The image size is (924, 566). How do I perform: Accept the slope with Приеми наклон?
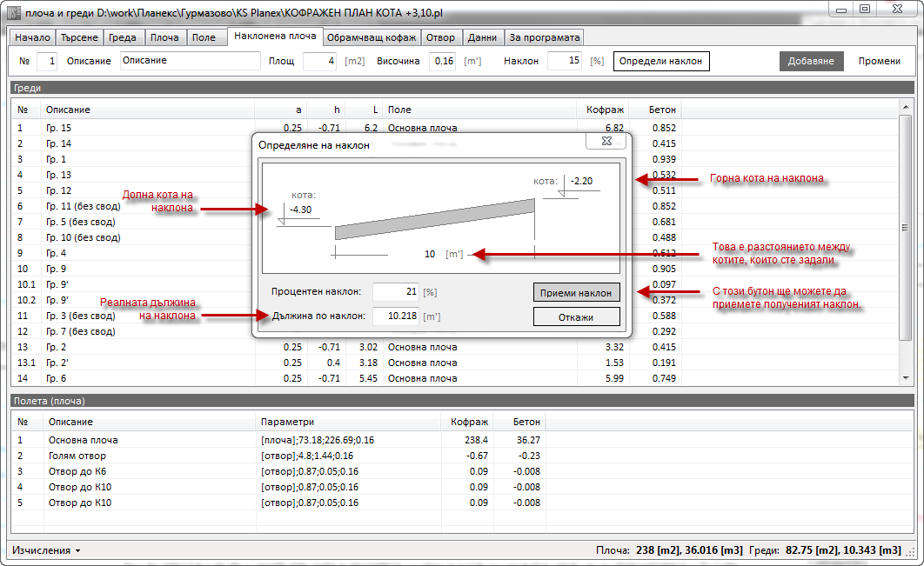point(576,292)
